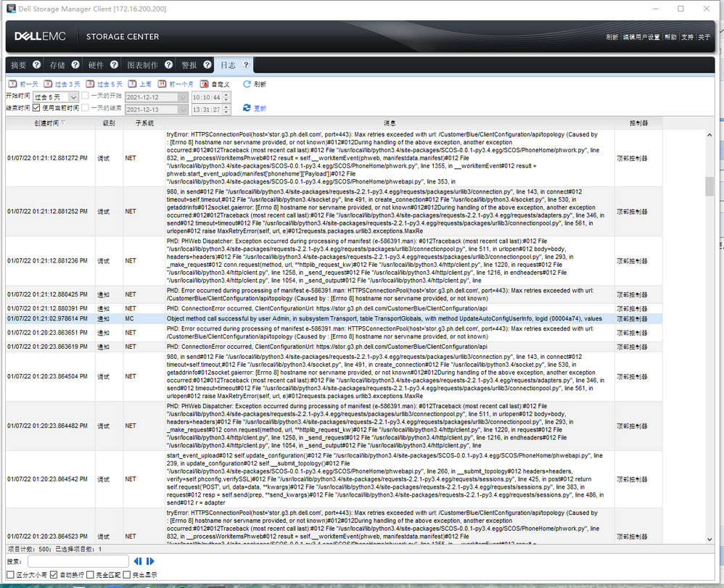Click help icon next to 日志 tab
Image resolution: width=724 pixels, height=588 pixels.
(x=246, y=65)
